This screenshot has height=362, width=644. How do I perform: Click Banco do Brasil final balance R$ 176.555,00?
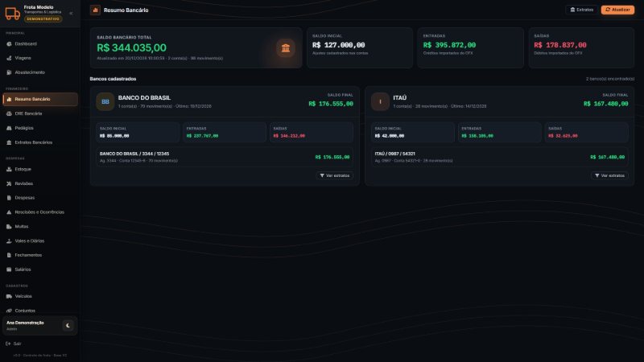coord(331,104)
